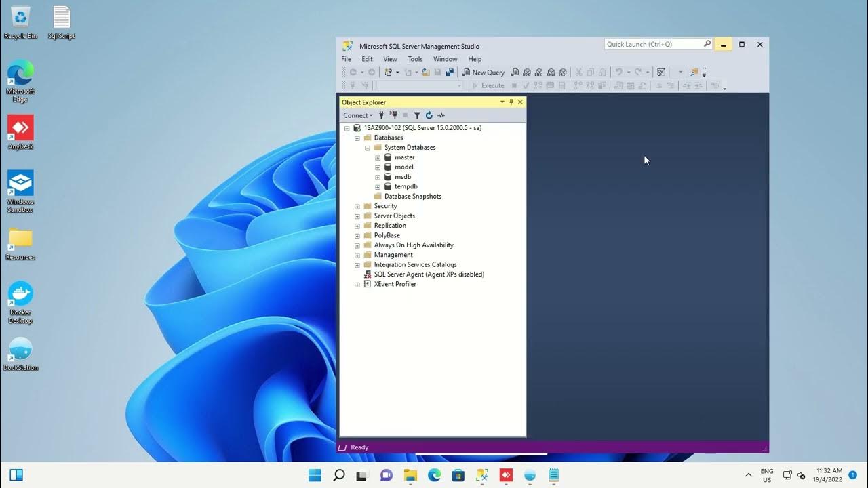Expand the PolyBase folder
Viewport: 868px width, 488px height.
[x=357, y=236]
